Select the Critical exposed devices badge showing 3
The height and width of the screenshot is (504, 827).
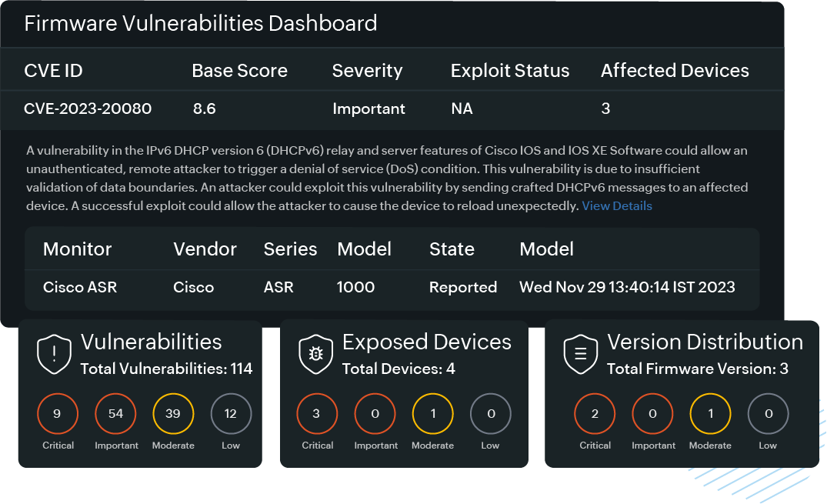(x=318, y=413)
